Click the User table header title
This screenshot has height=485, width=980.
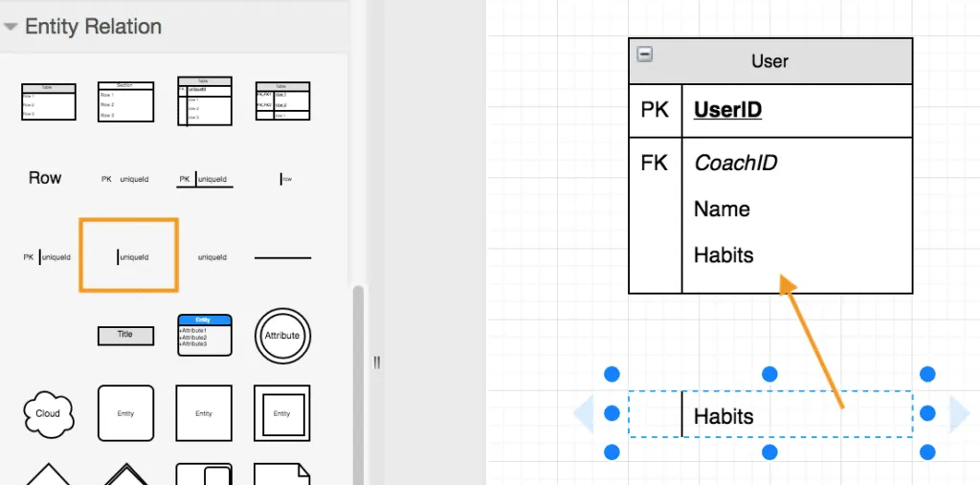tap(769, 61)
